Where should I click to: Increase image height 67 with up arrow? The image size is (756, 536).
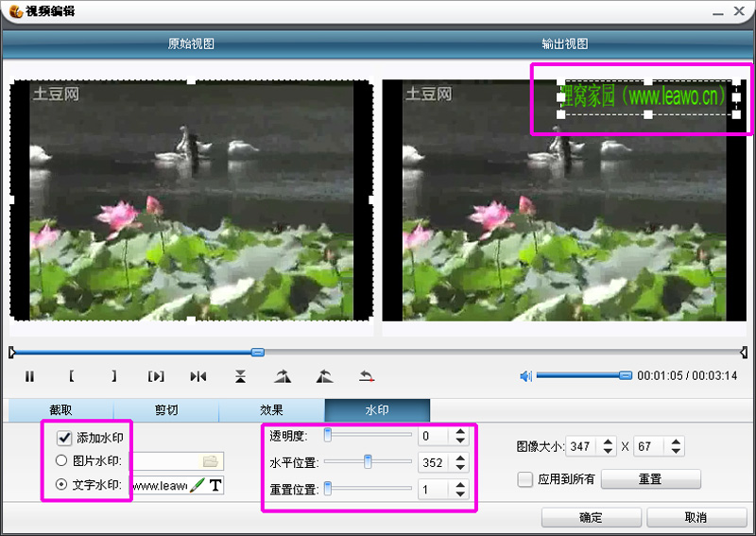pyautogui.click(x=676, y=441)
